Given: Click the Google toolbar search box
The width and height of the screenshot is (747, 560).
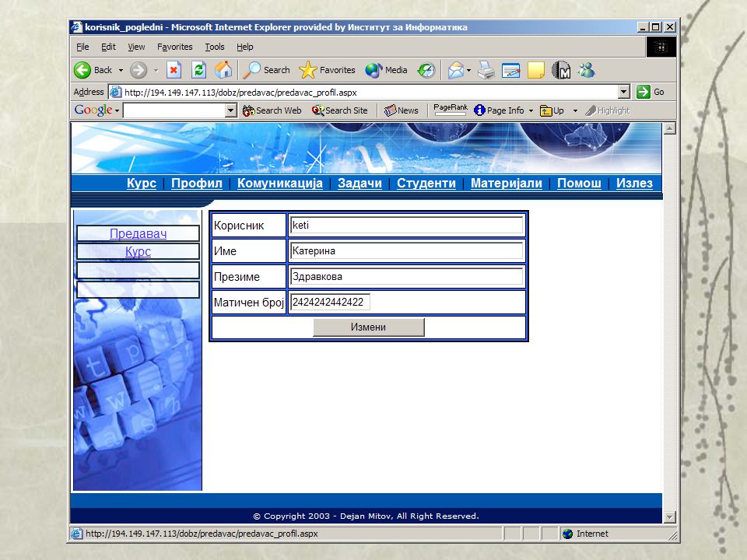Looking at the screenshot, I should point(174,110).
